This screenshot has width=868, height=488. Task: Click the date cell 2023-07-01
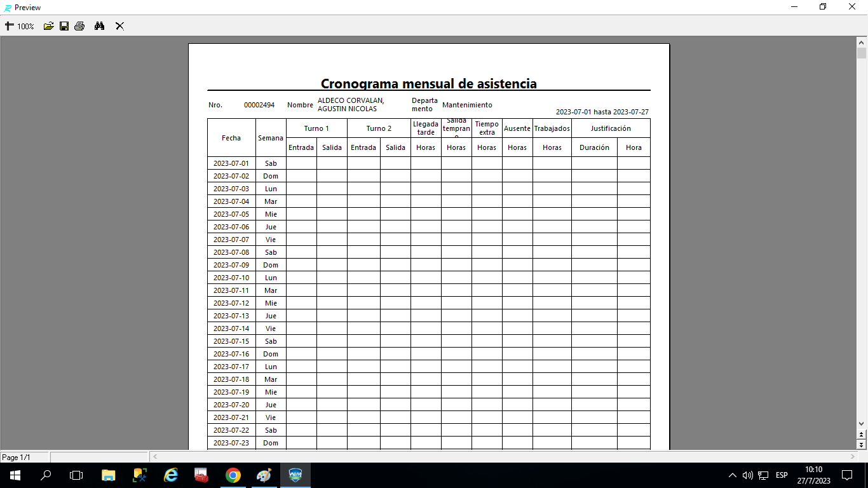pyautogui.click(x=231, y=163)
